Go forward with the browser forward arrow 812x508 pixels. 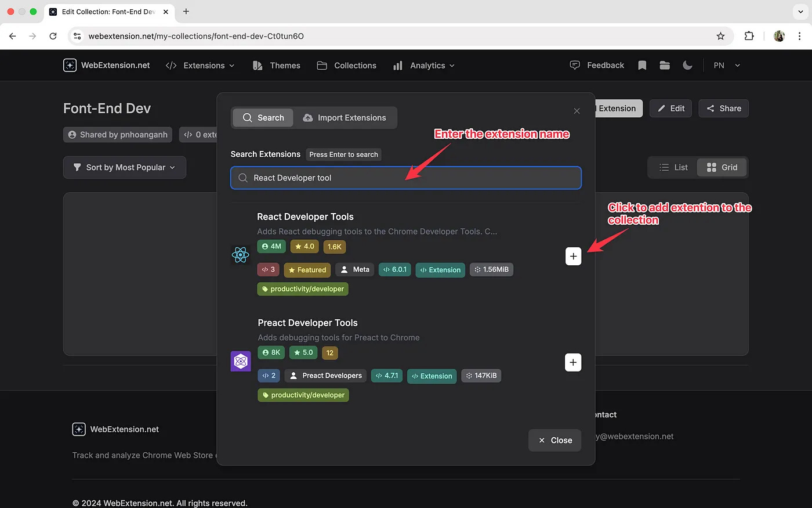[32, 36]
